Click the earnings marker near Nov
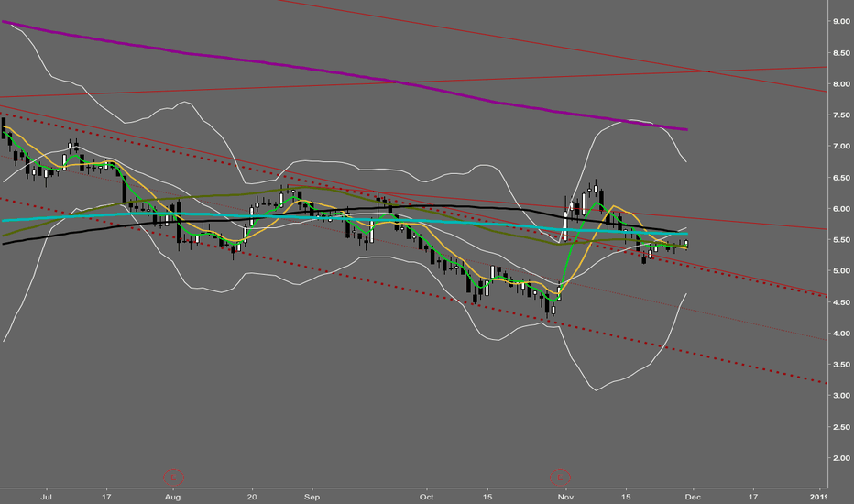854x504 pixels. pos(560,477)
